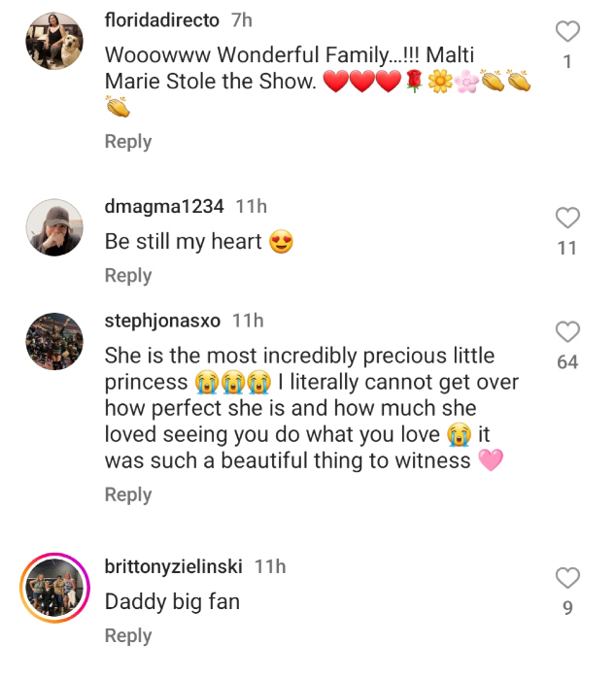This screenshot has width=616, height=680.
Task: Visit stephjonasxo's profile via username
Action: click(162, 321)
